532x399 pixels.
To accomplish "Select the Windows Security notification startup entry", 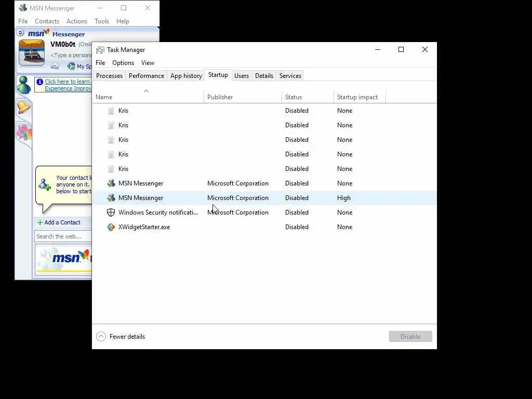I will coord(264,212).
